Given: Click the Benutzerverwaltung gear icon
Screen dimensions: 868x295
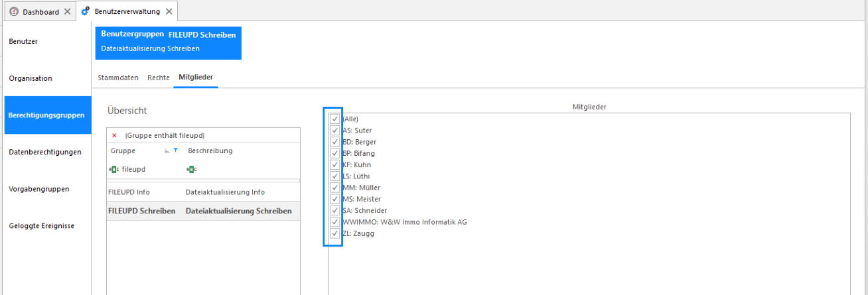Looking at the screenshot, I should [86, 12].
